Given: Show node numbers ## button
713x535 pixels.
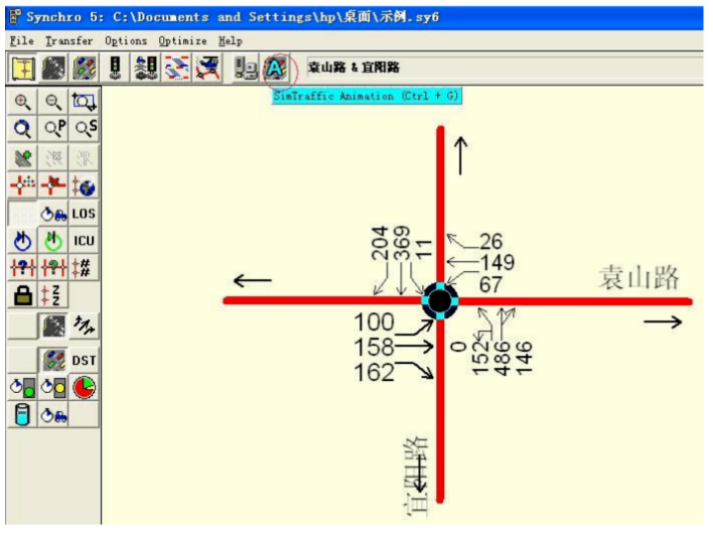Looking at the screenshot, I should click(84, 268).
